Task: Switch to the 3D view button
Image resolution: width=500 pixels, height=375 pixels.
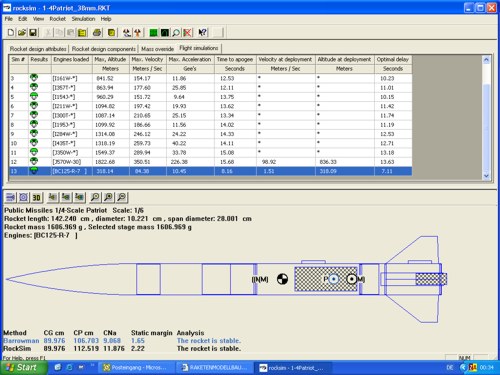Action: coord(36,197)
